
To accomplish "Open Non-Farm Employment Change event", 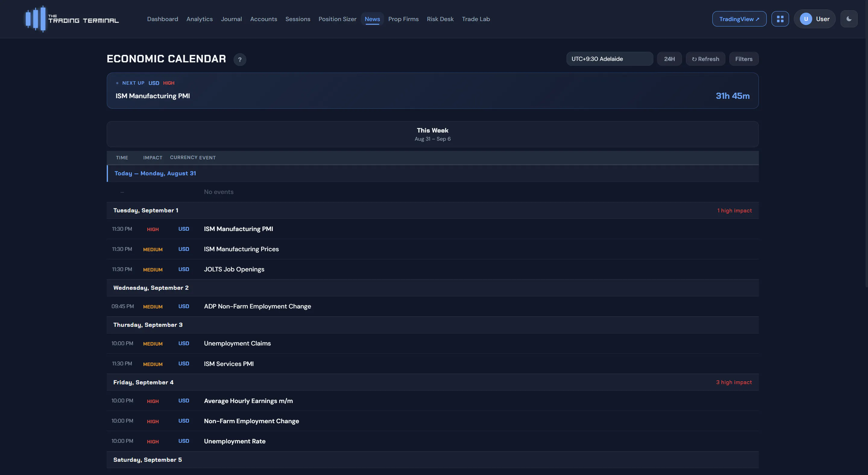I will (432, 421).
